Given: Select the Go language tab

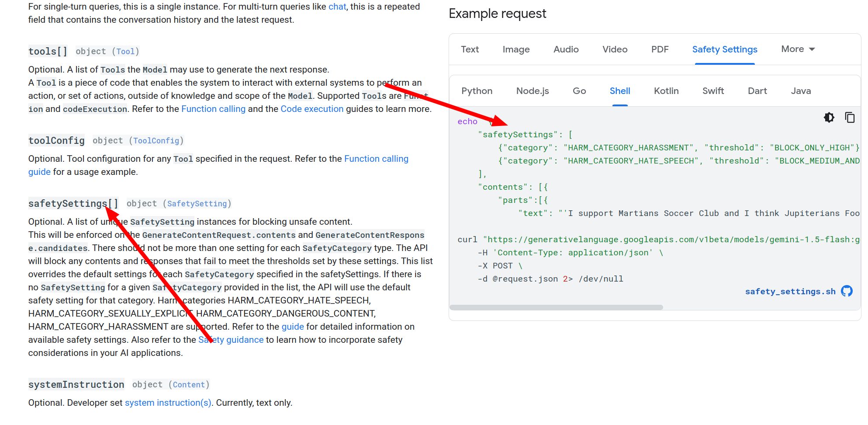Looking at the screenshot, I should (x=579, y=91).
